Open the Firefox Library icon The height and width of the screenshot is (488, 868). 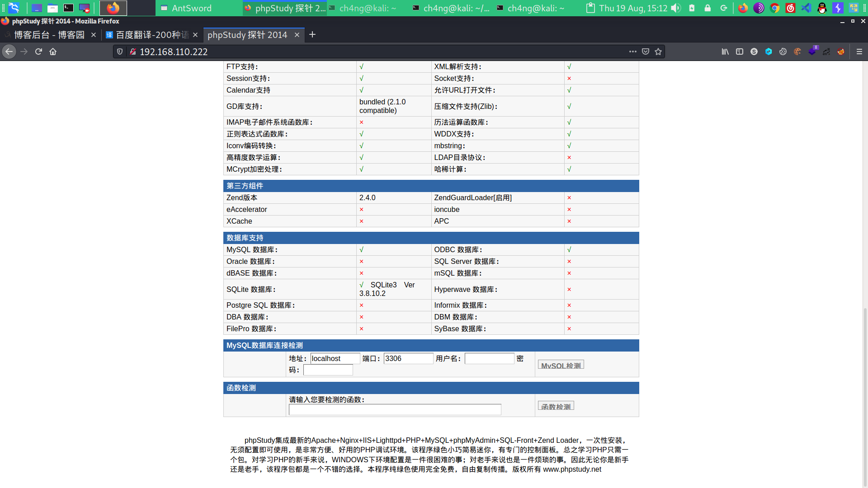coord(725,52)
